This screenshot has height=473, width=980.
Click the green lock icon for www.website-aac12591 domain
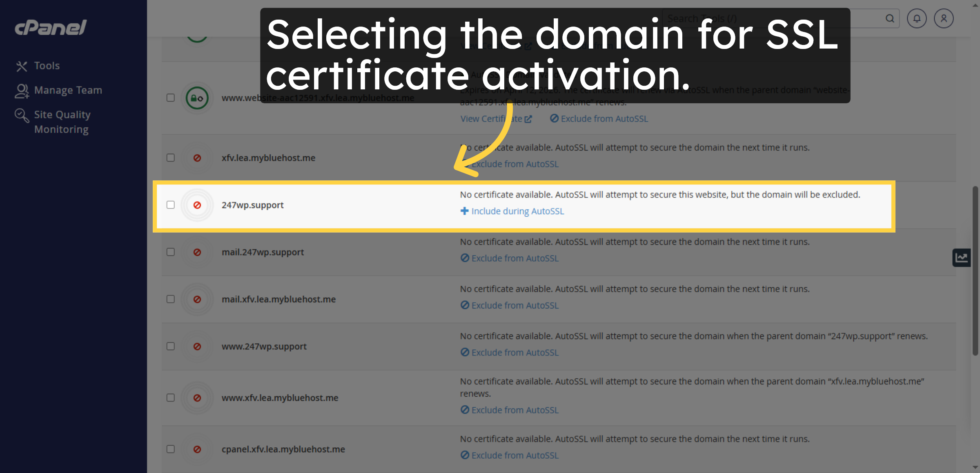point(197,98)
